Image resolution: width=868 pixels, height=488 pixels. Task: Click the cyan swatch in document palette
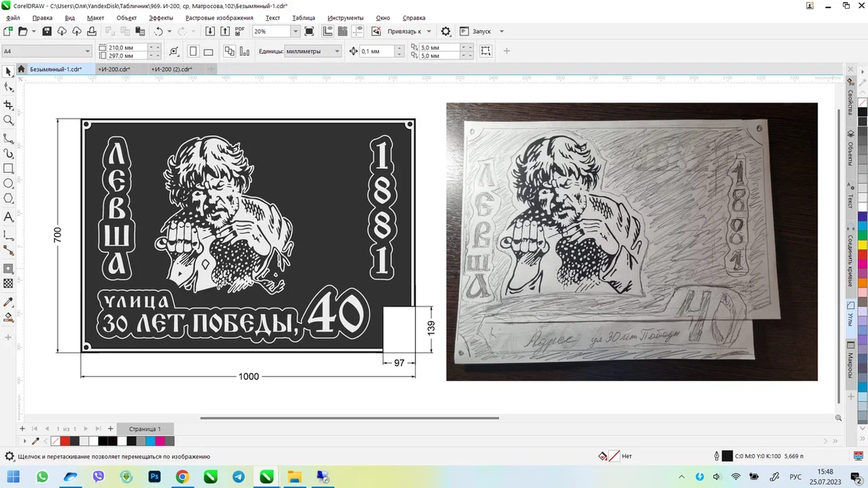(x=150, y=441)
